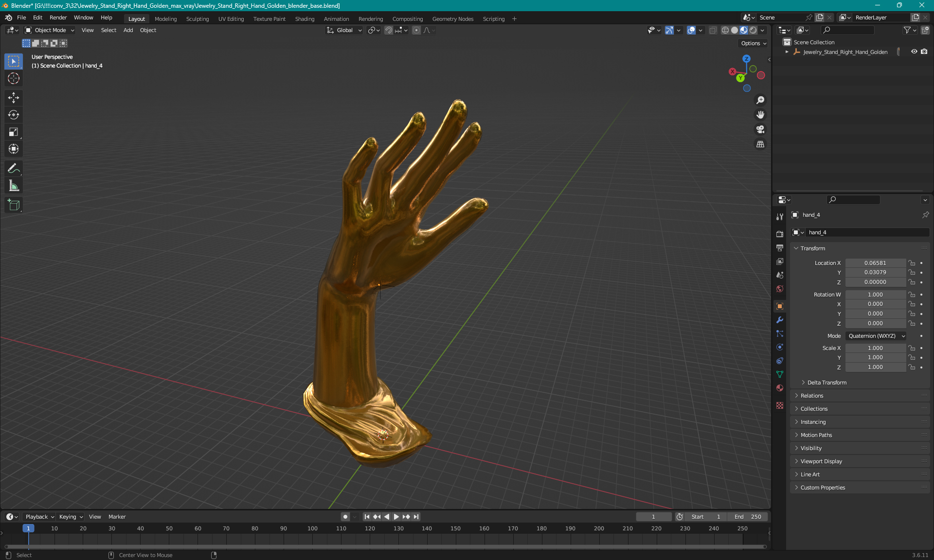Click the Options button in viewport
Image resolution: width=934 pixels, height=560 pixels.
(753, 43)
